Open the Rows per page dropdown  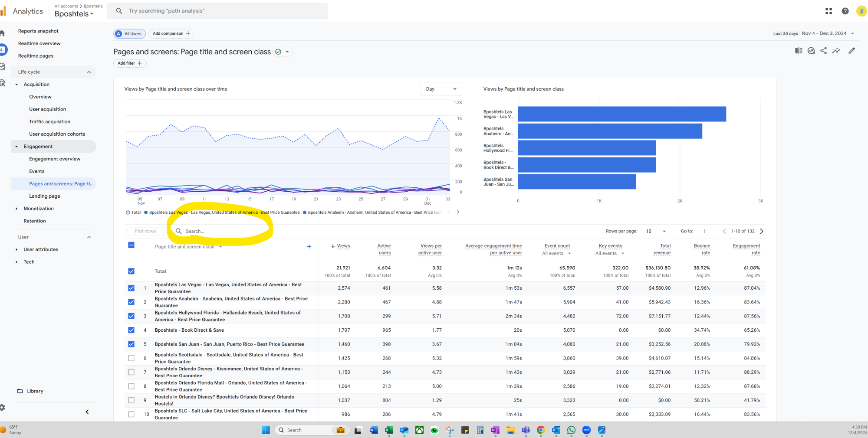point(655,231)
